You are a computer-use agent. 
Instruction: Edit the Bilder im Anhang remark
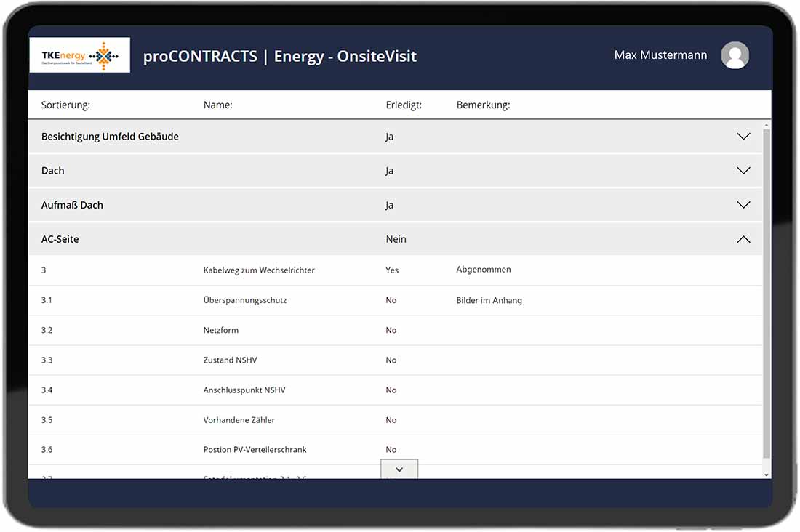click(x=489, y=300)
